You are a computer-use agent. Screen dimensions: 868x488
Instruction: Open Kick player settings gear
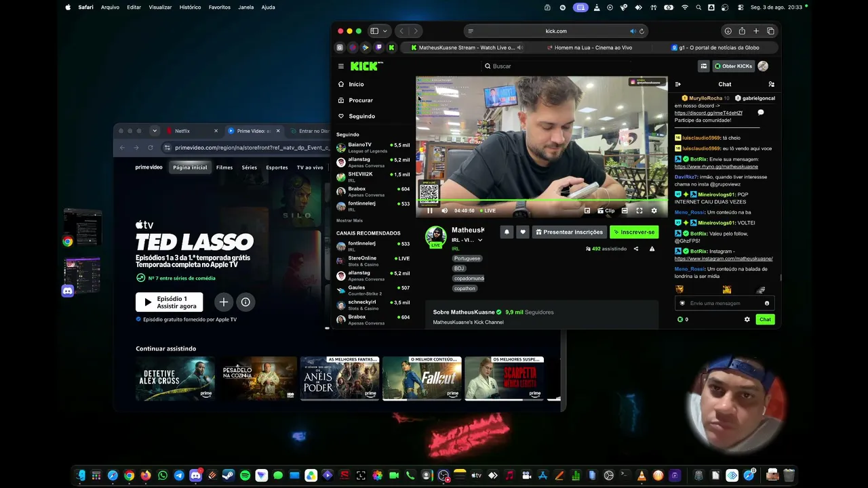654,211
